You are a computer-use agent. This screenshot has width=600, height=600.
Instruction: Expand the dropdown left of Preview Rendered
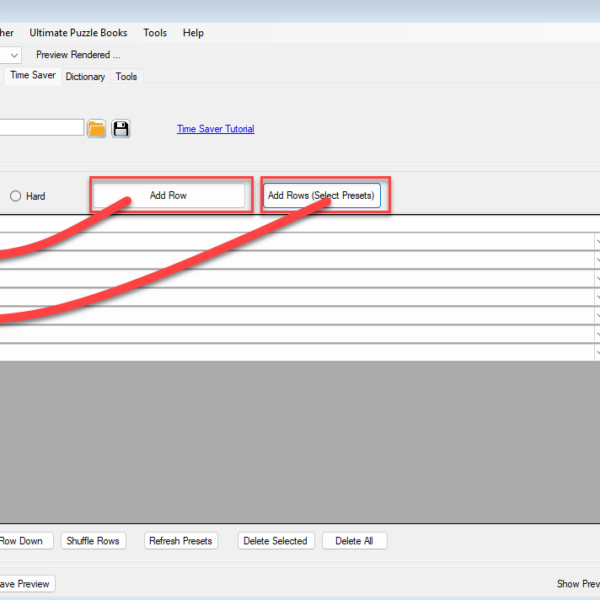12,55
